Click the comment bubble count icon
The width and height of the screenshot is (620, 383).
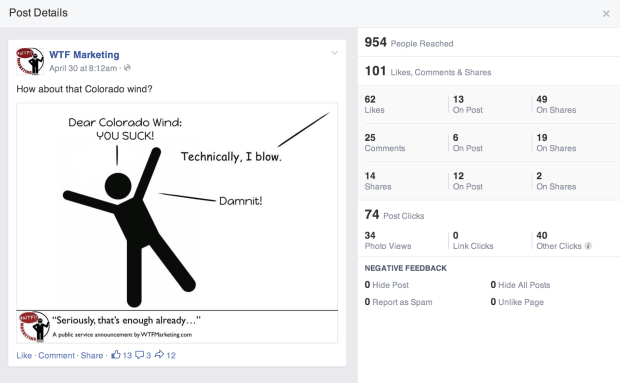139,355
